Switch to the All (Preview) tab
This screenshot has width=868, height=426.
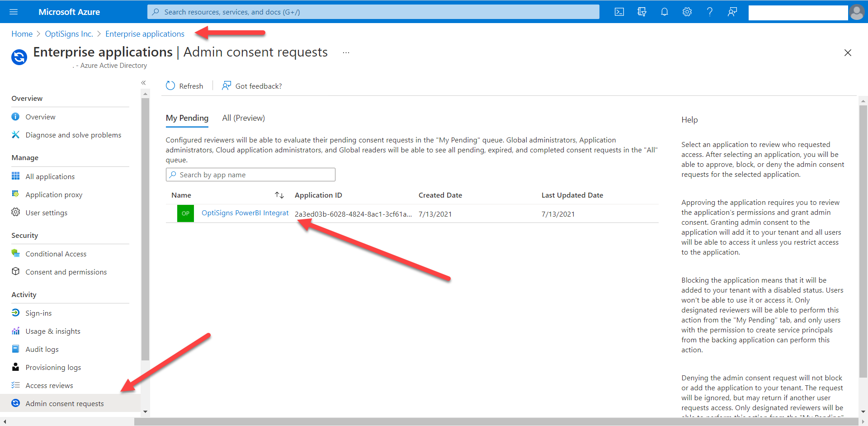[243, 118]
